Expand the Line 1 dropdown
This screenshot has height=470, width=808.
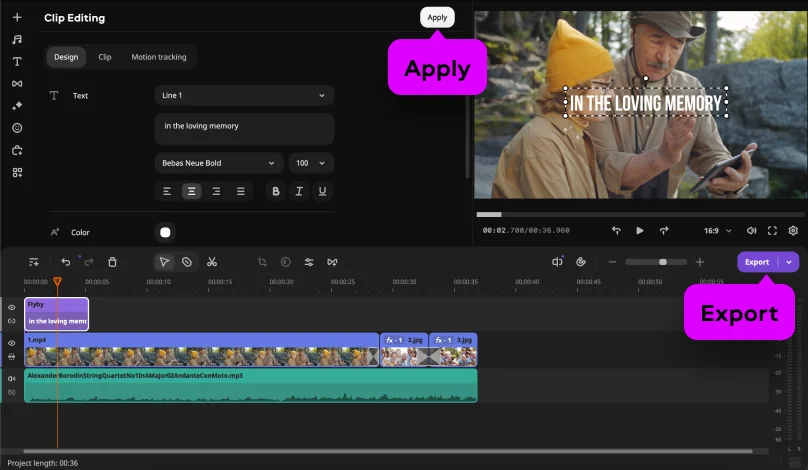(244, 95)
